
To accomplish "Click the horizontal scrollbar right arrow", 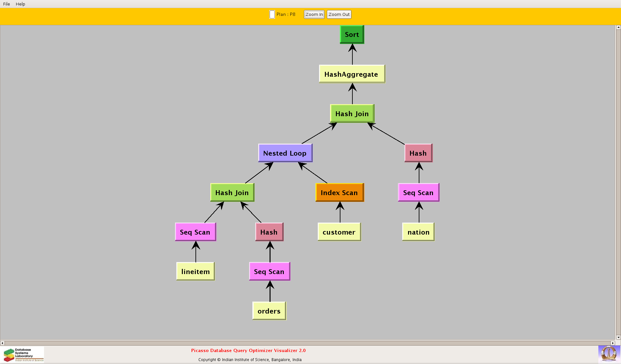I will pos(612,343).
